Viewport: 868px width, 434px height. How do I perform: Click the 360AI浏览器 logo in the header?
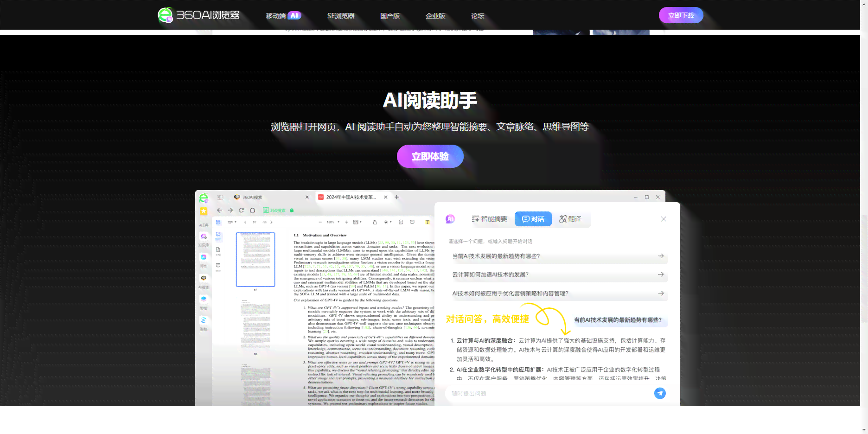click(198, 15)
